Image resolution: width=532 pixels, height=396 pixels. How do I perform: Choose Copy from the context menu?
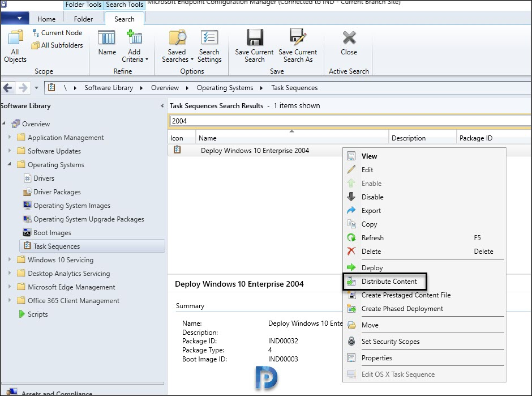click(x=424, y=224)
